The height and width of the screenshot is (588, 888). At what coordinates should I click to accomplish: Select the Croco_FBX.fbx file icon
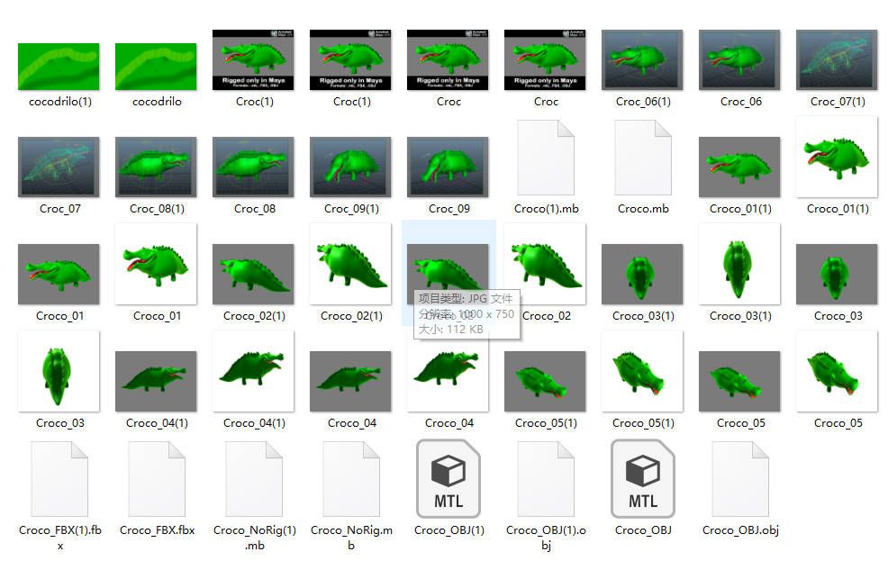[157, 478]
